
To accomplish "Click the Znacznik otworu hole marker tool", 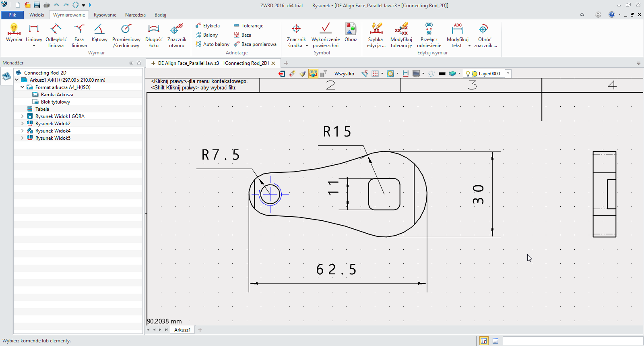I will click(177, 35).
